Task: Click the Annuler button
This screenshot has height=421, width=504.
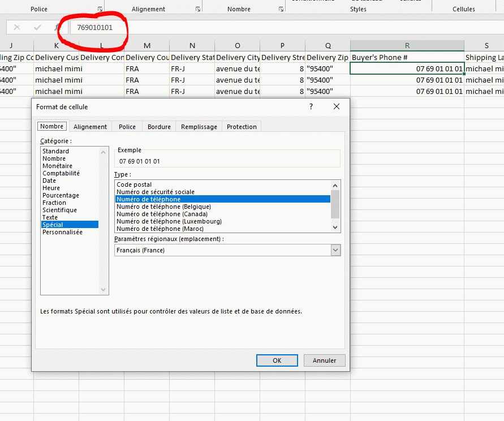Action: pos(324,360)
